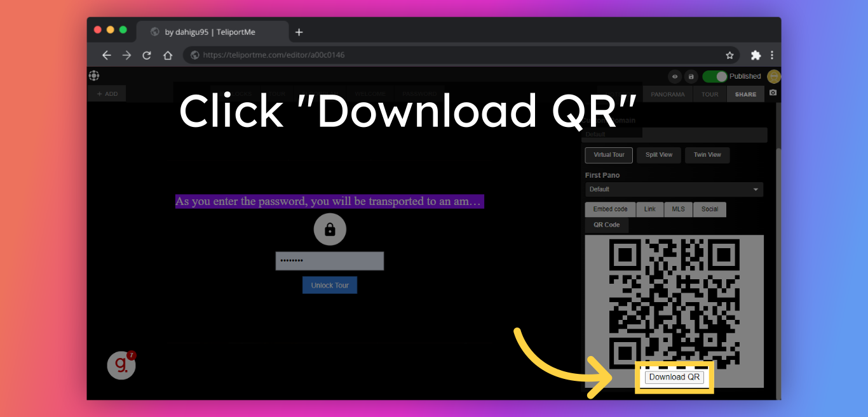Click the password input field
868x417 pixels.
point(330,261)
